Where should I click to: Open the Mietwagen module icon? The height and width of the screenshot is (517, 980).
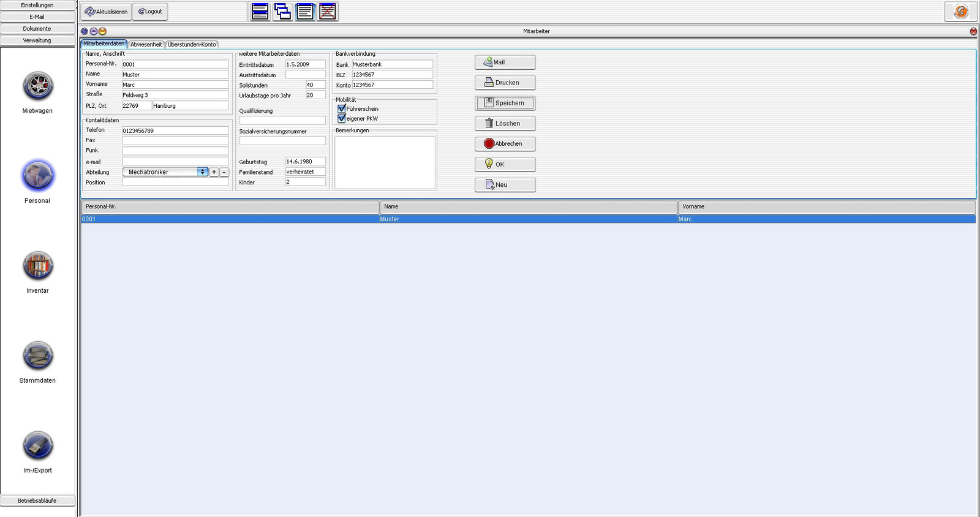[38, 86]
